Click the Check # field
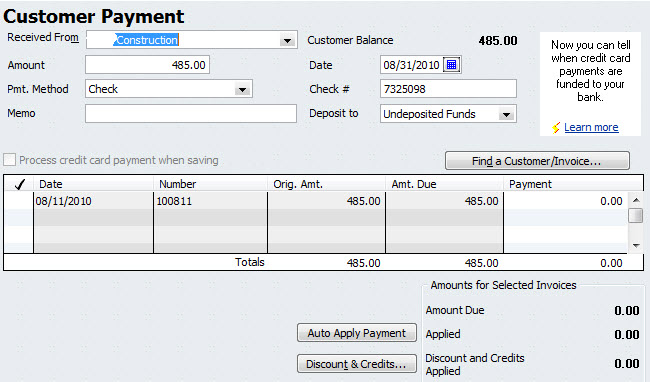This screenshot has width=650, height=382. point(448,89)
